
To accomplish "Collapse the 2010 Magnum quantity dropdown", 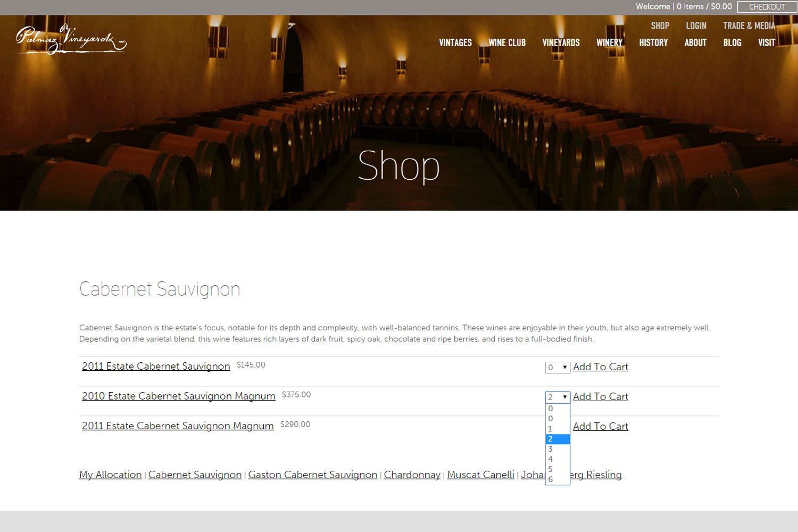I will [558, 397].
